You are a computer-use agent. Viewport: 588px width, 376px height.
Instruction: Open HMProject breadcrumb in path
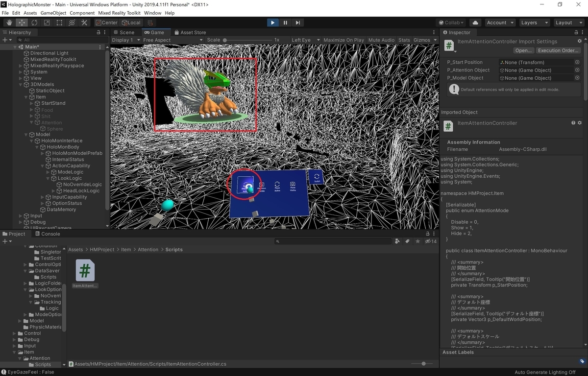(102, 249)
